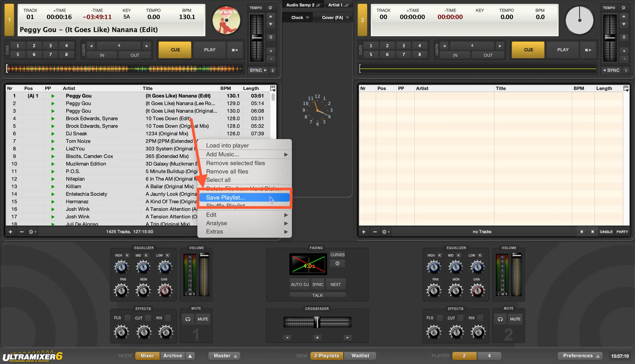Open the Clock dropdown selector
Image resolution: width=635 pixels, height=364 pixels.
point(300,18)
